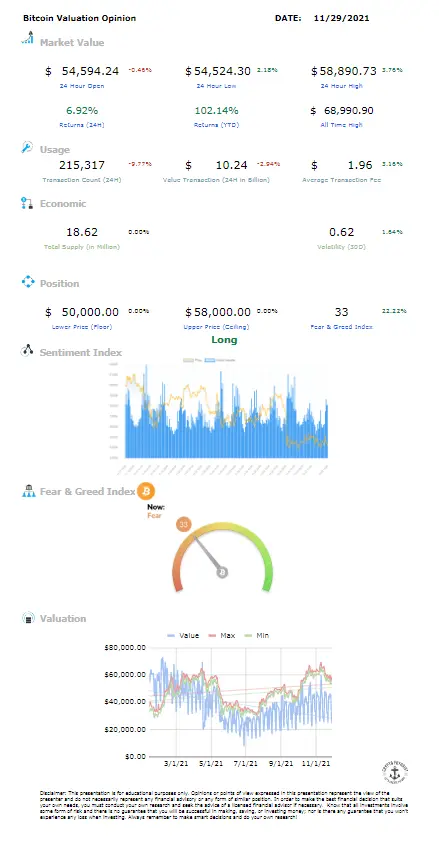The width and height of the screenshot is (439, 842).
Task: Click the Valuation line chart area
Action: tap(239, 701)
